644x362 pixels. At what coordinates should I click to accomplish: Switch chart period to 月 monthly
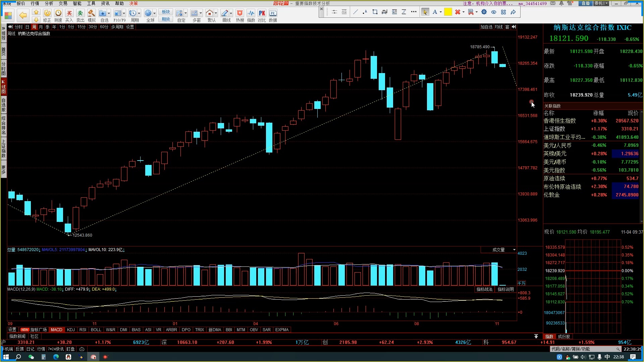pos(41,27)
